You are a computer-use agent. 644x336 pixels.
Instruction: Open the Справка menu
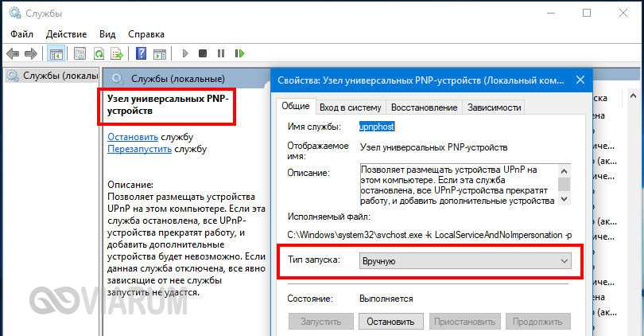[x=146, y=34]
